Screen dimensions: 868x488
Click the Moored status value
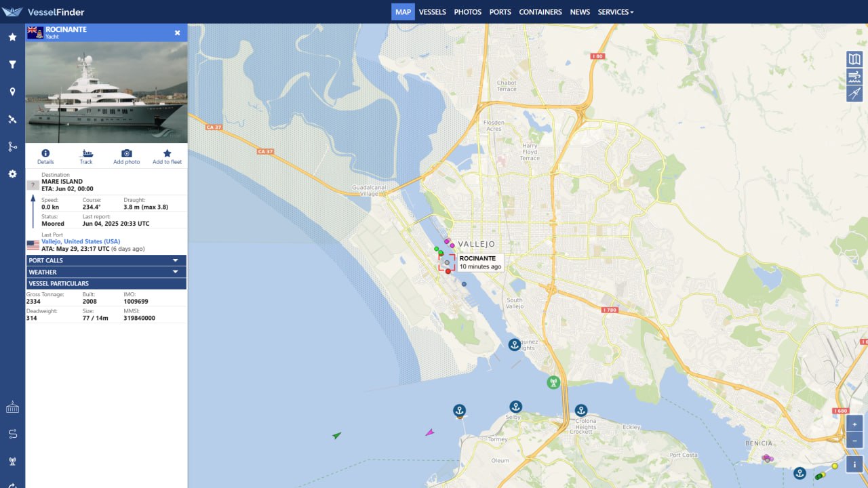pyautogui.click(x=53, y=224)
